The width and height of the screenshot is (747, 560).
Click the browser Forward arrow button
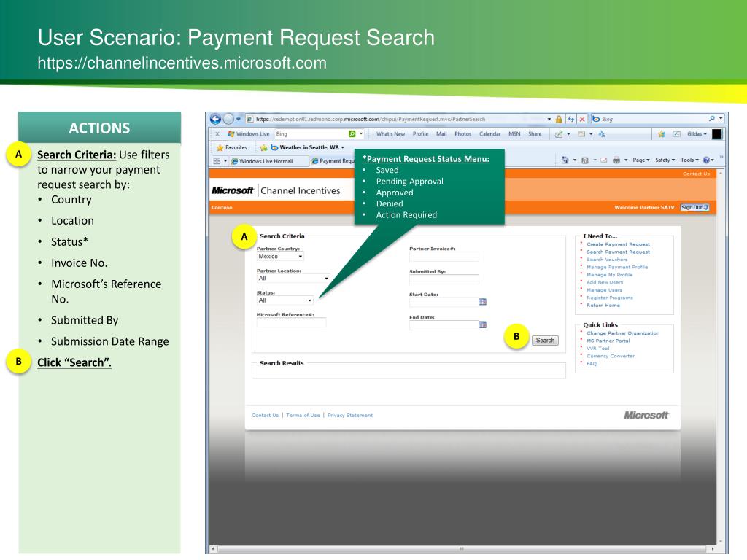click(x=228, y=119)
